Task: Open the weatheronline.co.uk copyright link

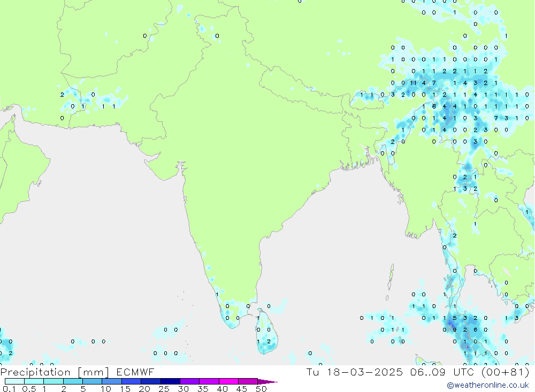Action: pos(488,385)
